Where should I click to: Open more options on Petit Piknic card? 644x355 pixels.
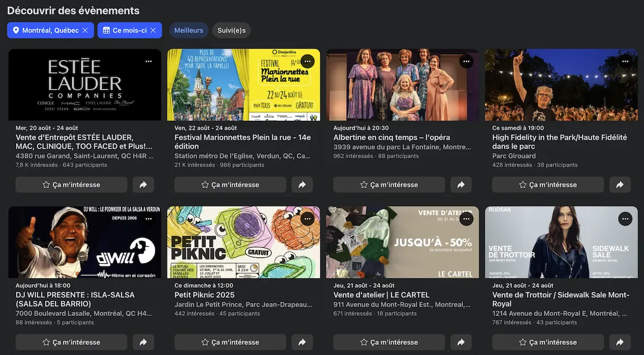tap(308, 219)
